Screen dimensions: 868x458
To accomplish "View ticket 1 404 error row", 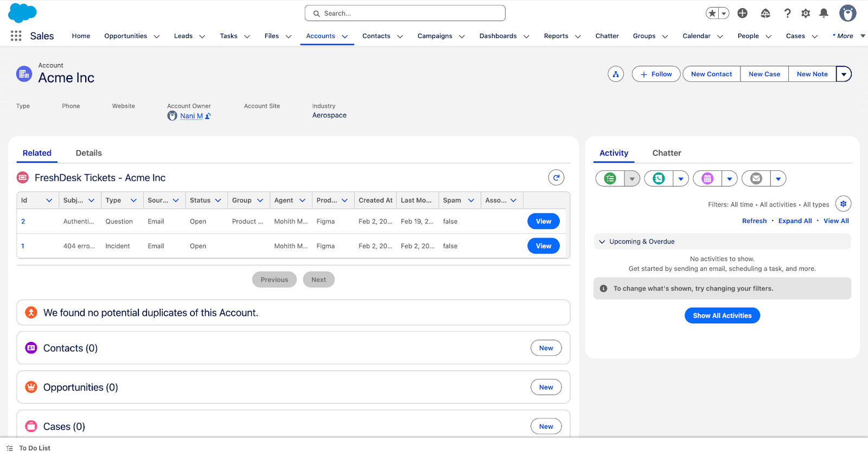I will click(544, 246).
